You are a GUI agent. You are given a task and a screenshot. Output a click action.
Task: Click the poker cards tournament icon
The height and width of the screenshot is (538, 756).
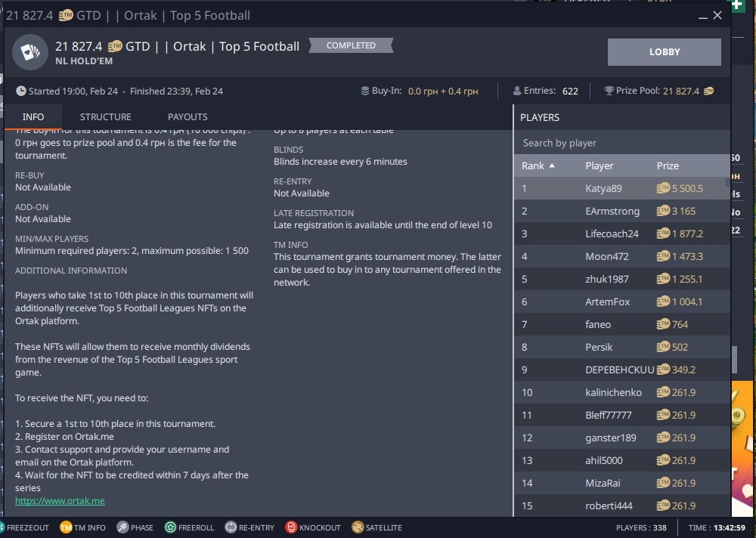coord(30,52)
